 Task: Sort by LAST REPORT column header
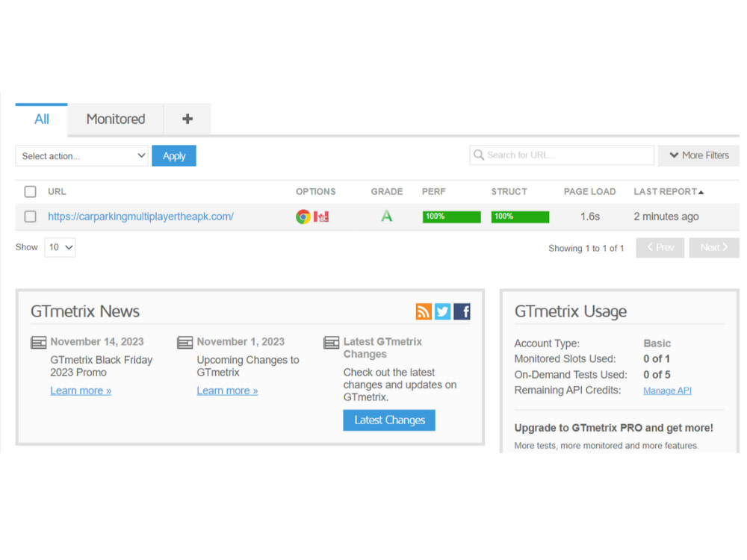tap(669, 191)
